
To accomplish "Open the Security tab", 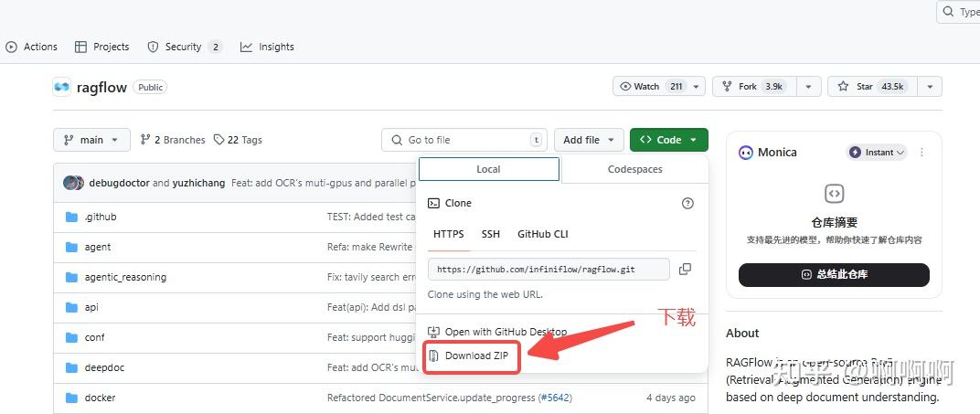I will click(185, 47).
